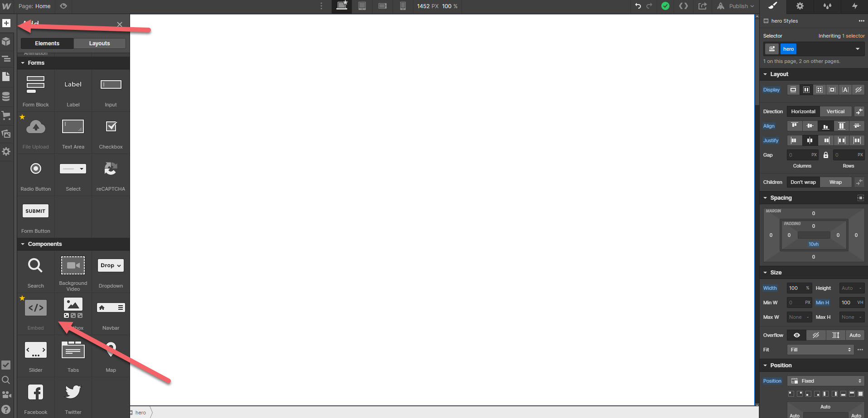Toggle preview mode eye icon
This screenshot has height=418, width=868.
tap(63, 6)
